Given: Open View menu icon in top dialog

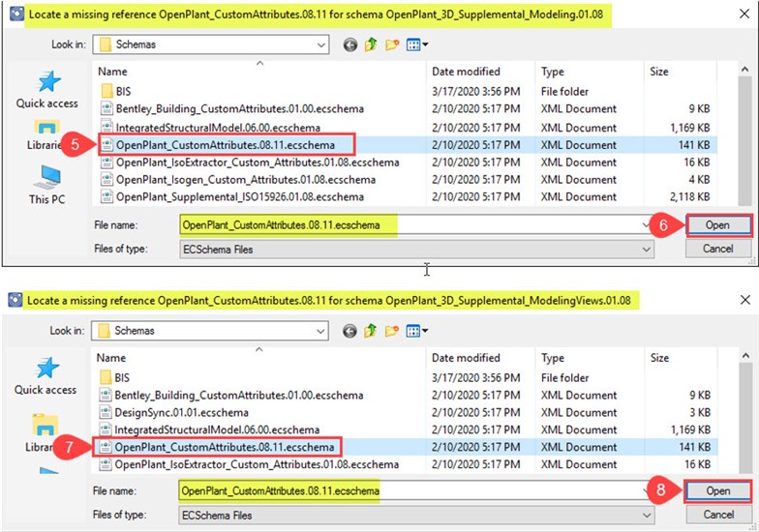Looking at the screenshot, I should tap(416, 44).
